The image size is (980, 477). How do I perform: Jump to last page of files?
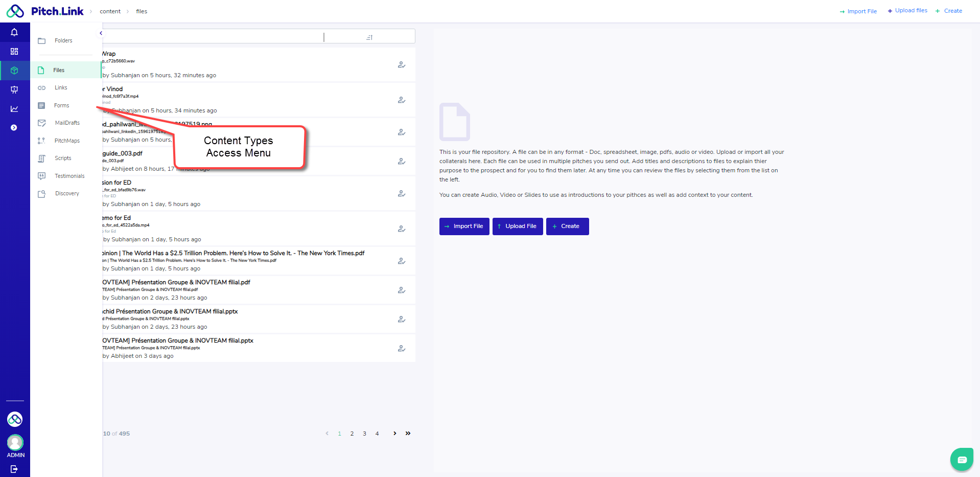(408, 434)
